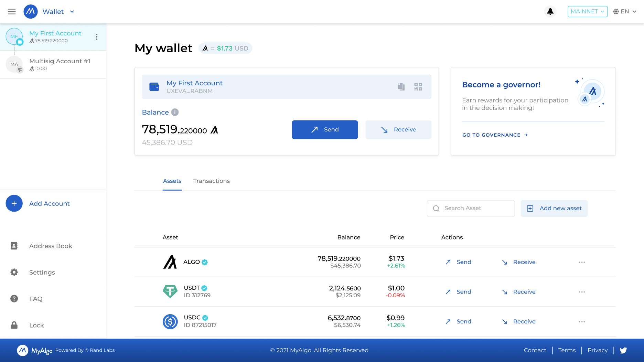Screen dimensions: 644x362
Task: Click the Address Book icon
Action: tap(14, 246)
